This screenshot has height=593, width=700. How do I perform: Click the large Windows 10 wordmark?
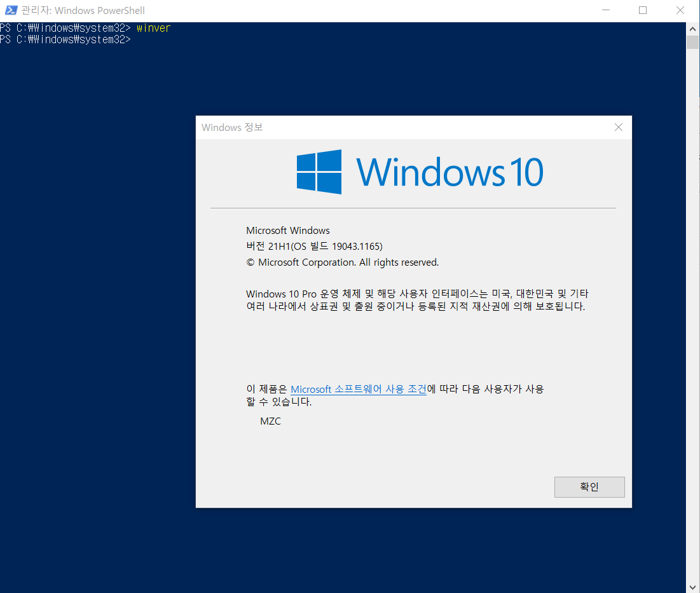(x=450, y=172)
